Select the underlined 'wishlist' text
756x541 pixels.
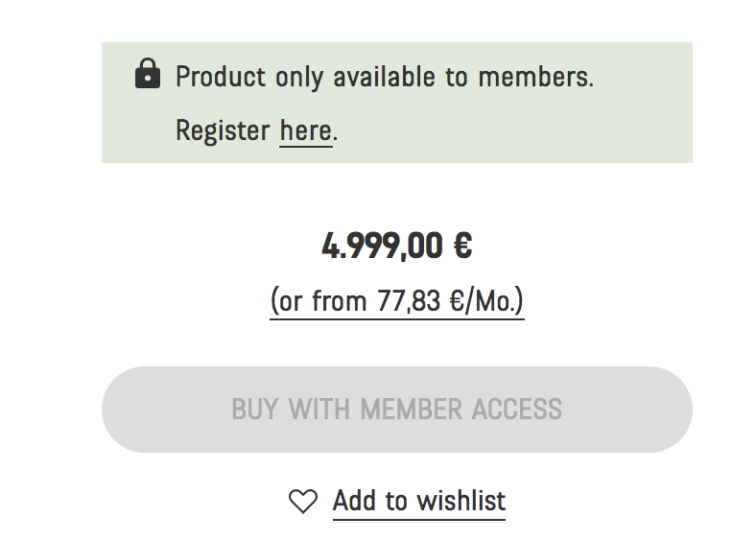click(x=461, y=501)
